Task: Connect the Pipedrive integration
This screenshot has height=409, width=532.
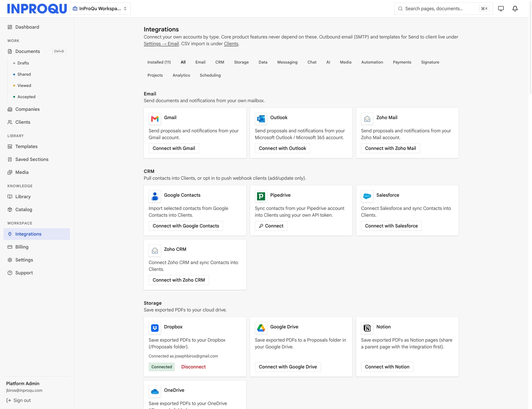Action: pos(271,226)
